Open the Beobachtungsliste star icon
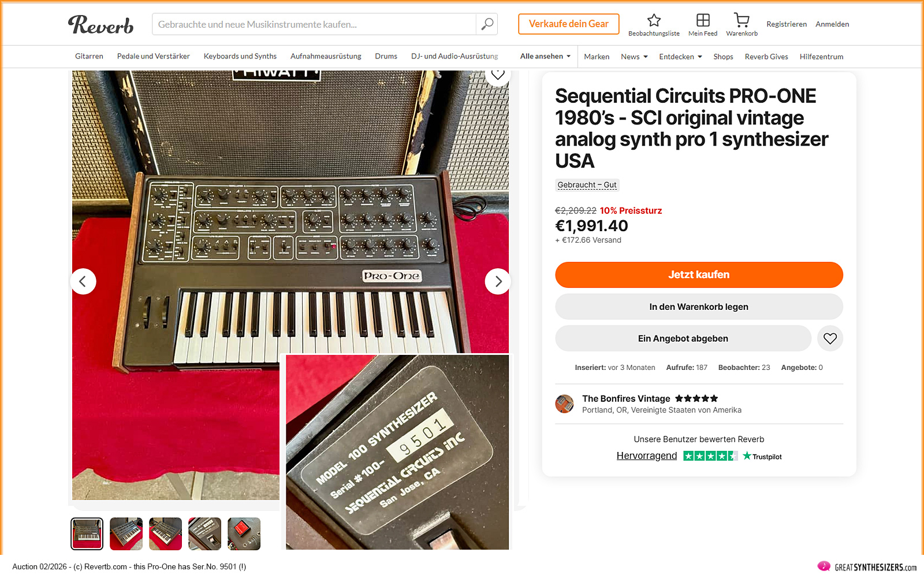The image size is (924, 578). 654,21
